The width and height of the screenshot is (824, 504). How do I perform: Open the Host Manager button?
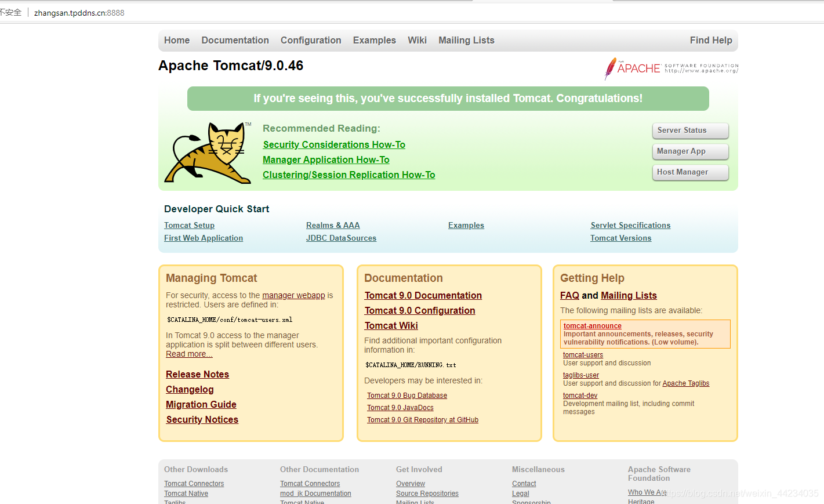coord(690,172)
